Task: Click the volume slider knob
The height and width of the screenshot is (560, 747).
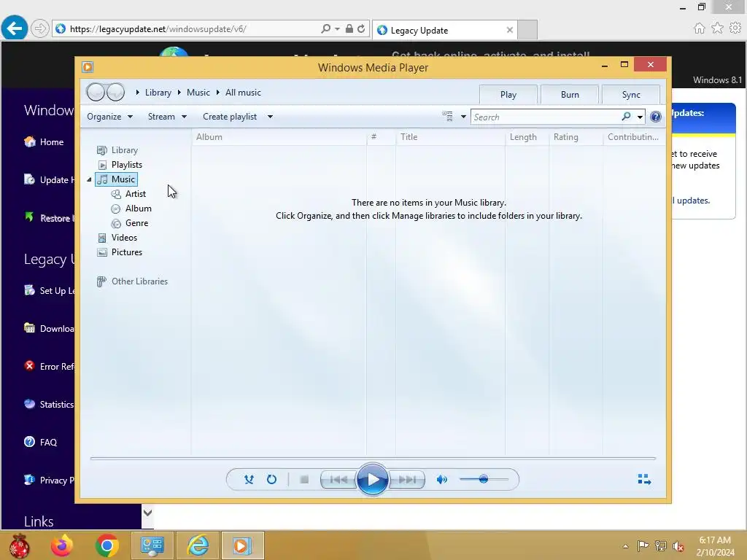Action: pos(484,479)
